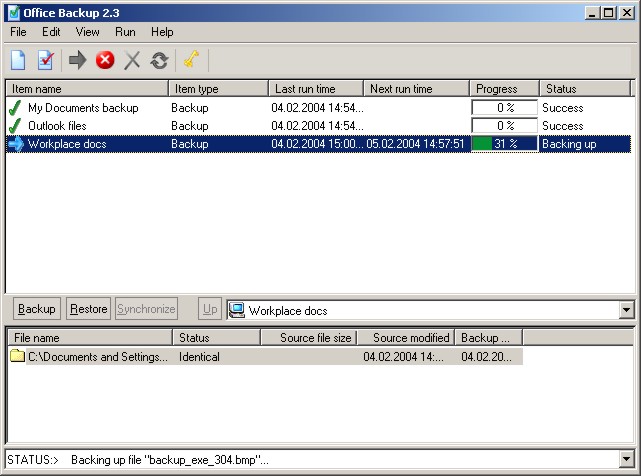Click the 04.02.2004 14:... source modified cell

[x=403, y=357]
